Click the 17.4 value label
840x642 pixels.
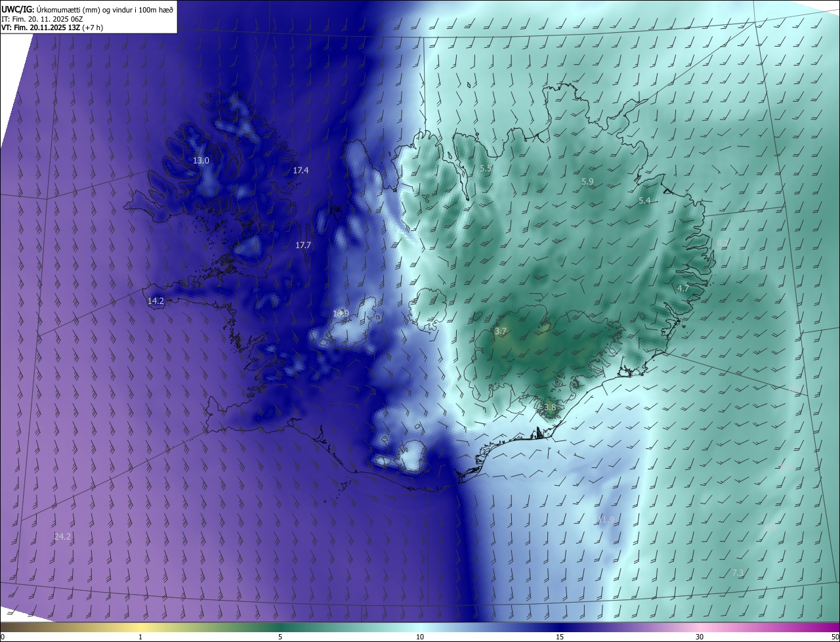pyautogui.click(x=301, y=171)
